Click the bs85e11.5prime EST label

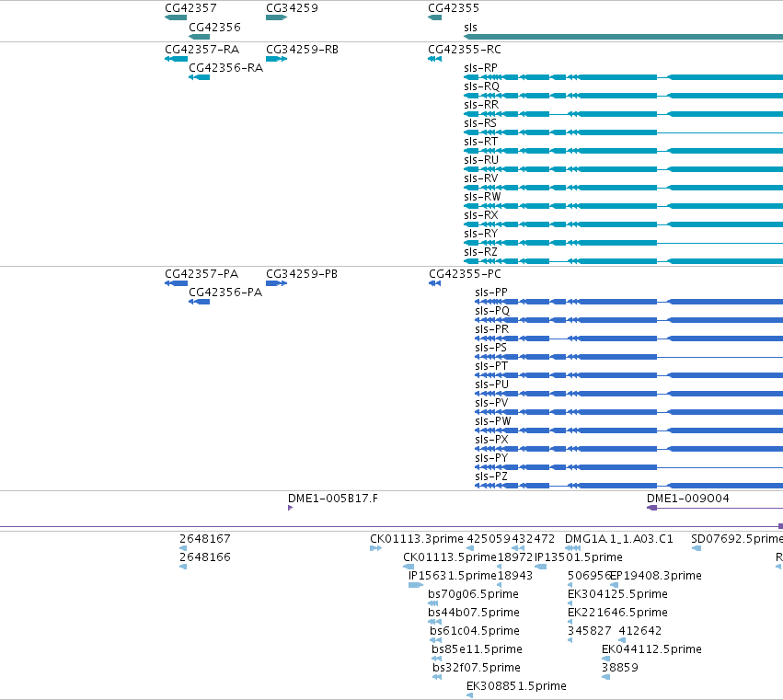pyautogui.click(x=477, y=649)
